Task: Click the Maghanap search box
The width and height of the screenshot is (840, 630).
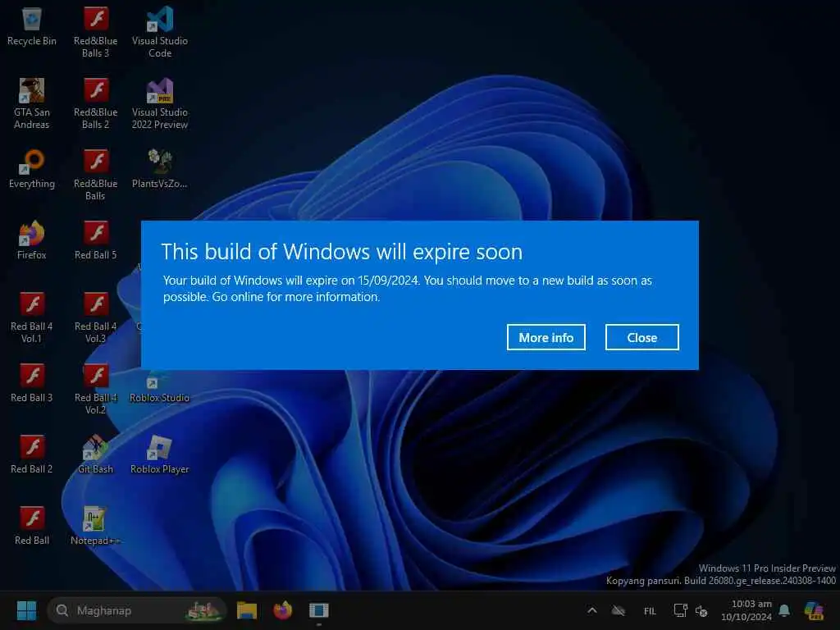Action: coord(137,610)
